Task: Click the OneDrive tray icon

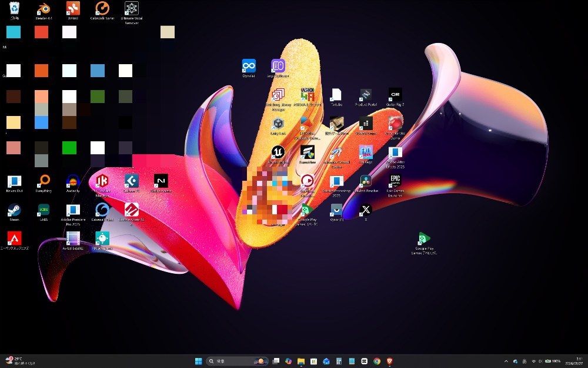Action: point(515,362)
